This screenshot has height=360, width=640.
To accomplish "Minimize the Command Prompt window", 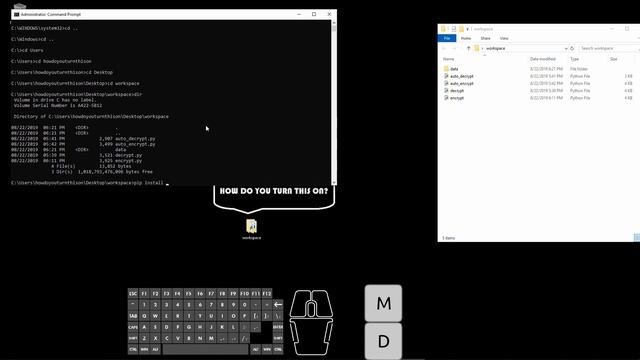I will 299,14.
